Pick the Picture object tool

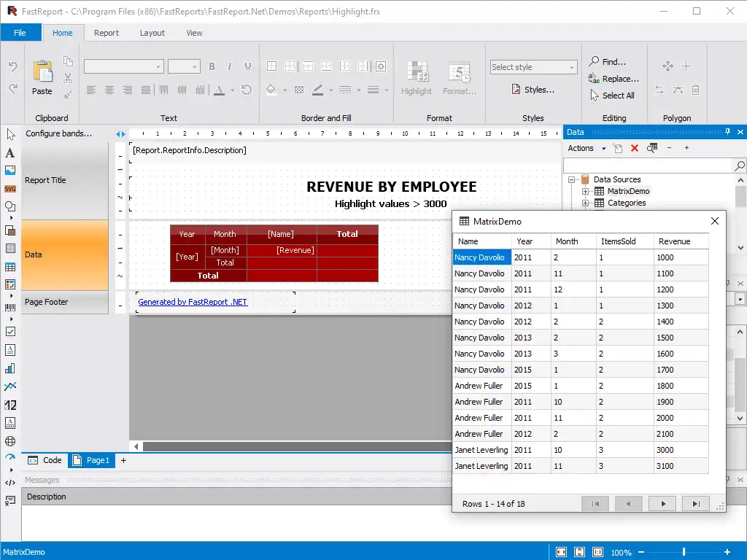click(x=10, y=171)
